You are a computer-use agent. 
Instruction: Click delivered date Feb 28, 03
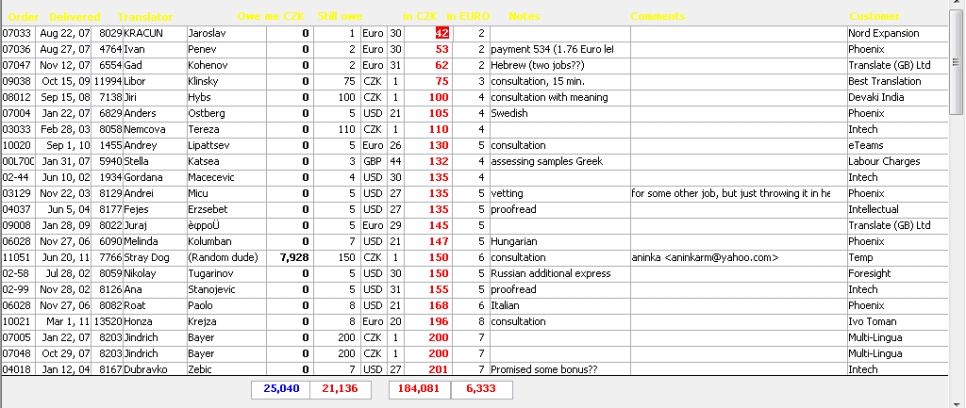[x=65, y=129]
